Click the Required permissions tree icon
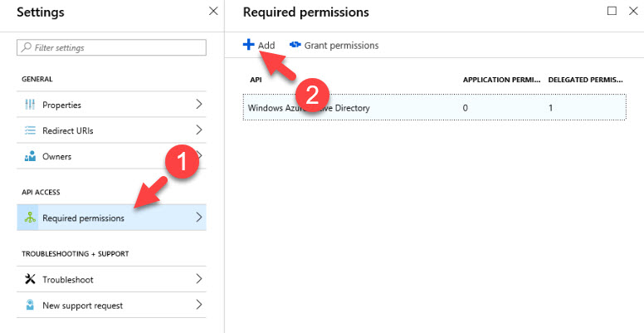 (x=30, y=218)
